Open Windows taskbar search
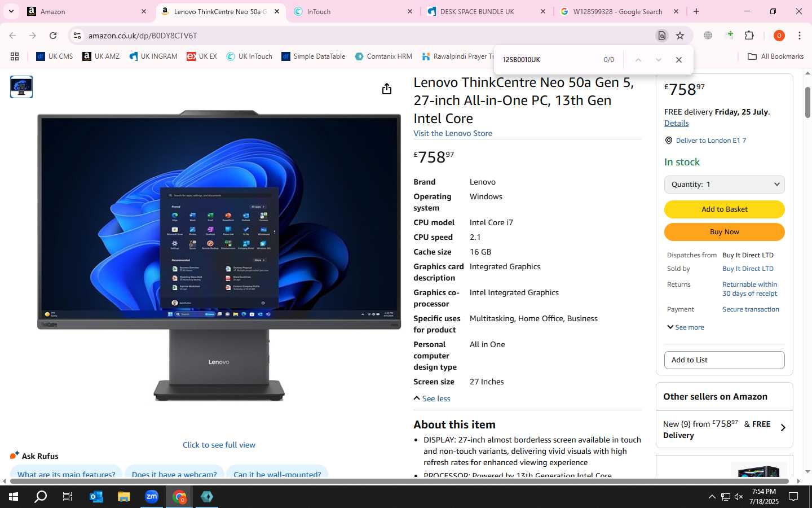812x508 pixels. pyautogui.click(x=41, y=497)
